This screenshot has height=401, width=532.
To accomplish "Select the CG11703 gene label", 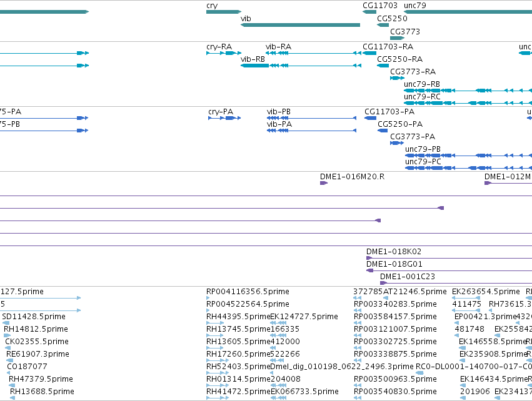I will pos(379,6).
